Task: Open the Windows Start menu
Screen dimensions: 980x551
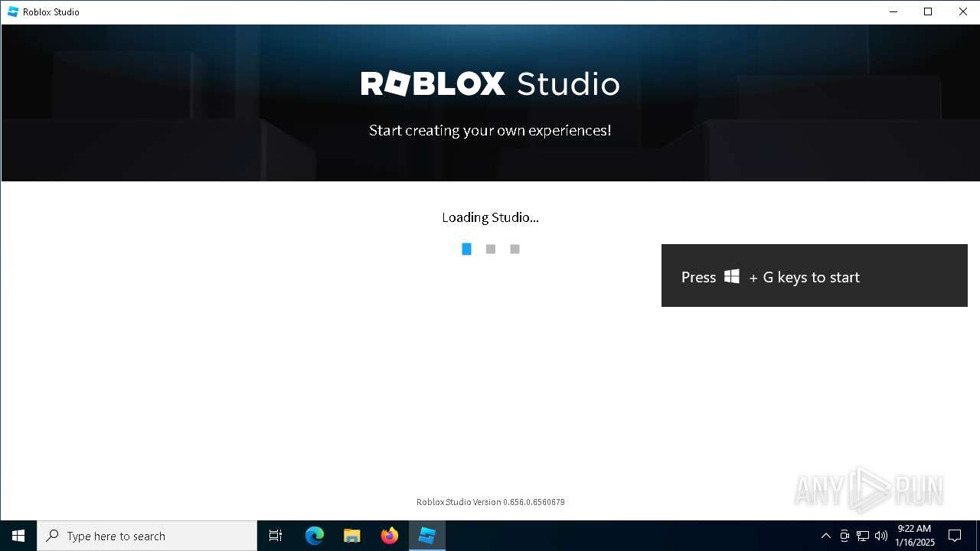Action: pyautogui.click(x=18, y=536)
